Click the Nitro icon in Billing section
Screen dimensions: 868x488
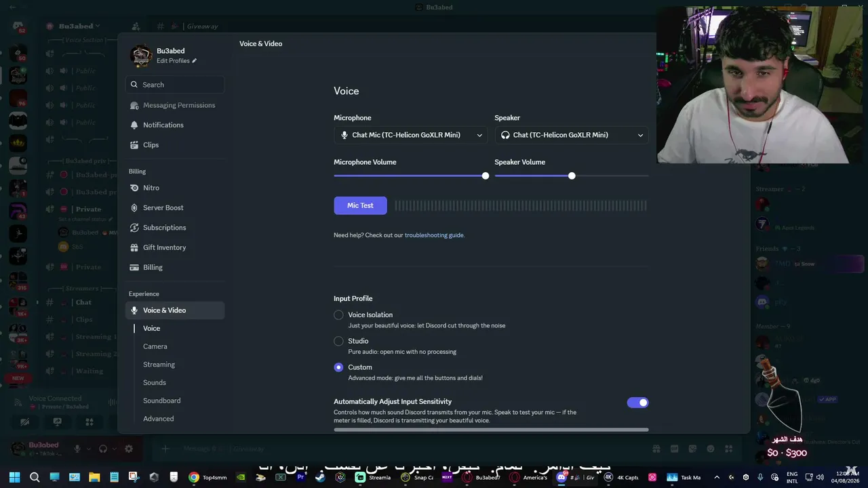point(134,188)
